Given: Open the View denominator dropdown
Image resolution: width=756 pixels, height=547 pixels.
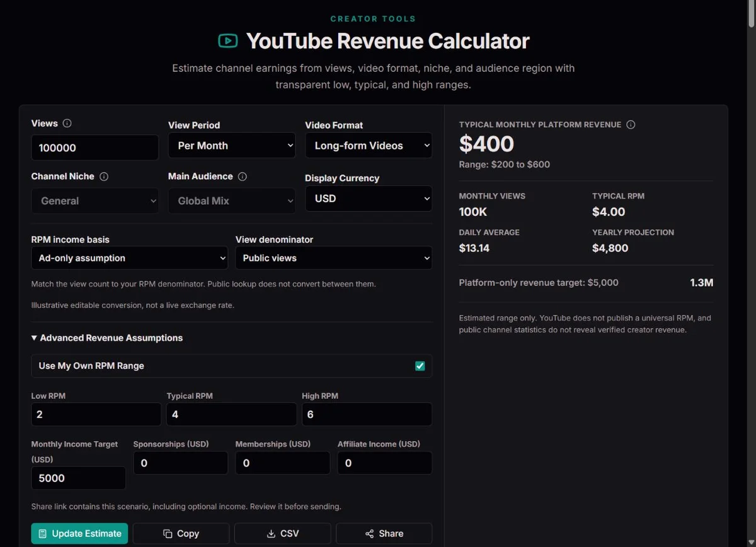Looking at the screenshot, I should click(x=334, y=258).
